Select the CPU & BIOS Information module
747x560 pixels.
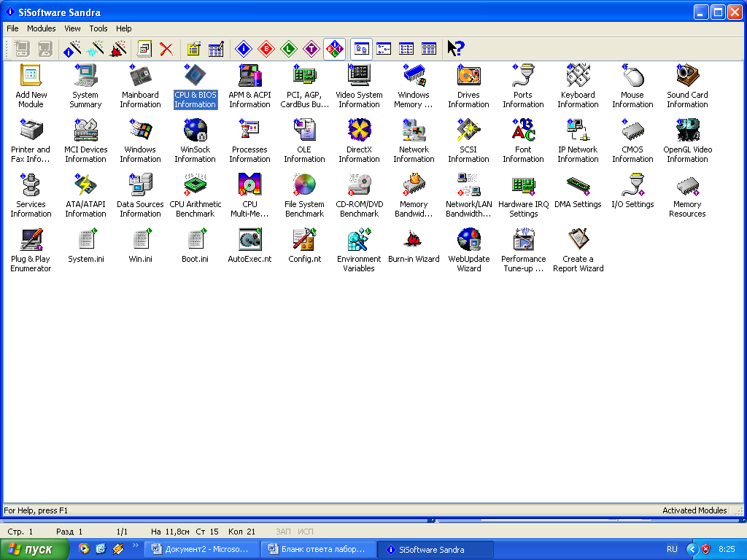196,86
